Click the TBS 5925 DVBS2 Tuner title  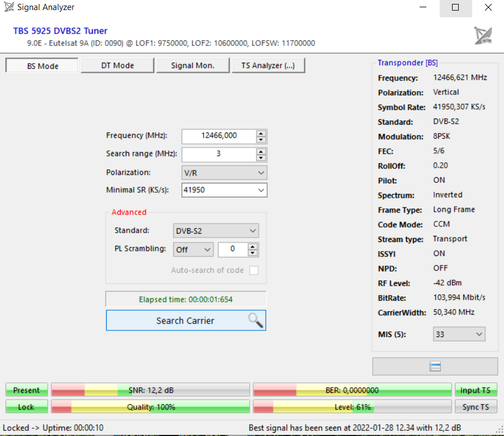click(x=60, y=31)
